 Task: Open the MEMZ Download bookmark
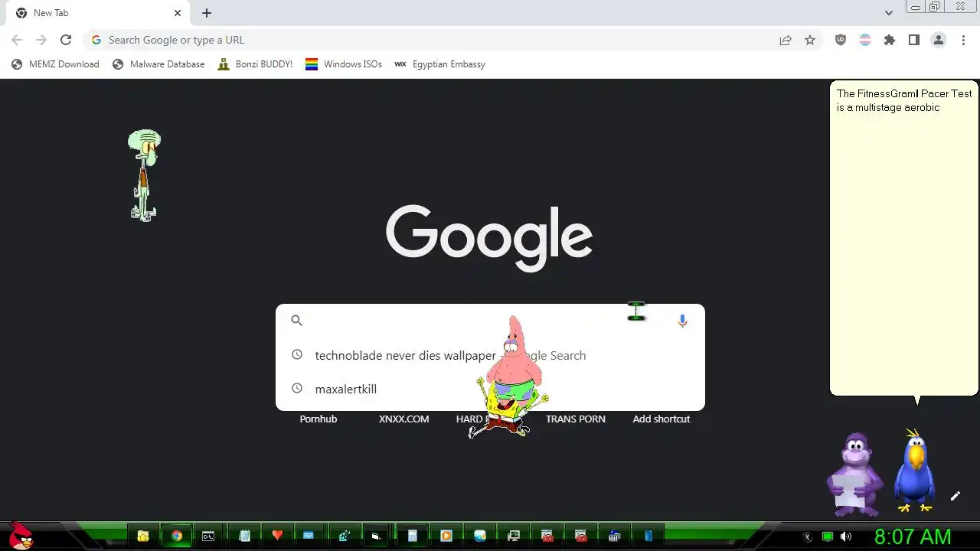pyautogui.click(x=55, y=64)
